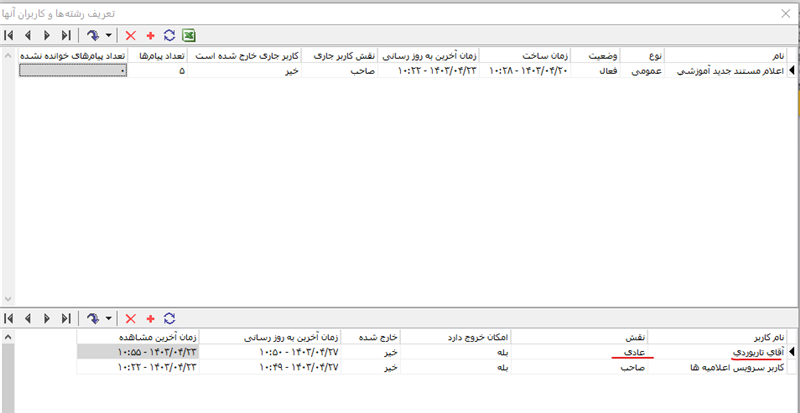Viewport: 800px width, 413px height.
Task: Jump to last record in threads toolbar
Action: (x=65, y=35)
